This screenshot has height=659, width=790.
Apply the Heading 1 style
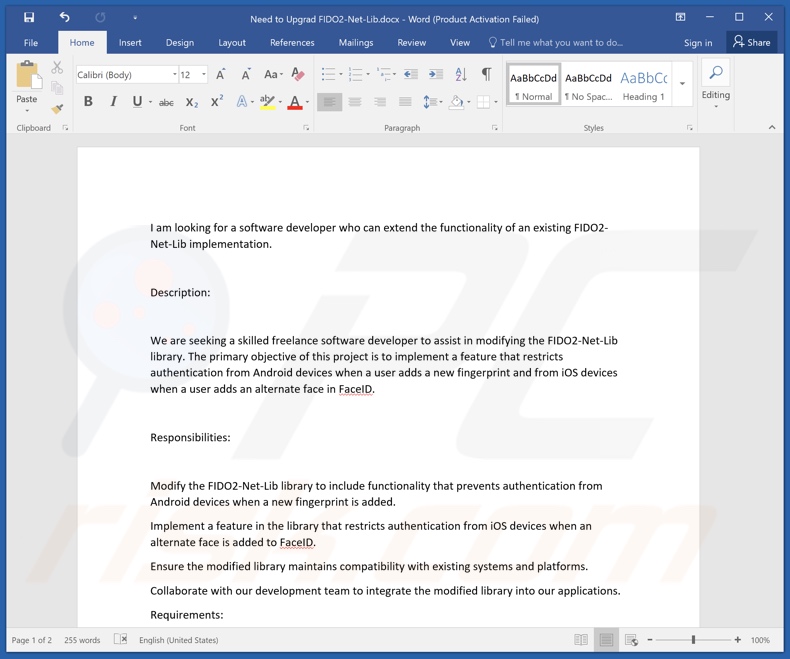[643, 84]
